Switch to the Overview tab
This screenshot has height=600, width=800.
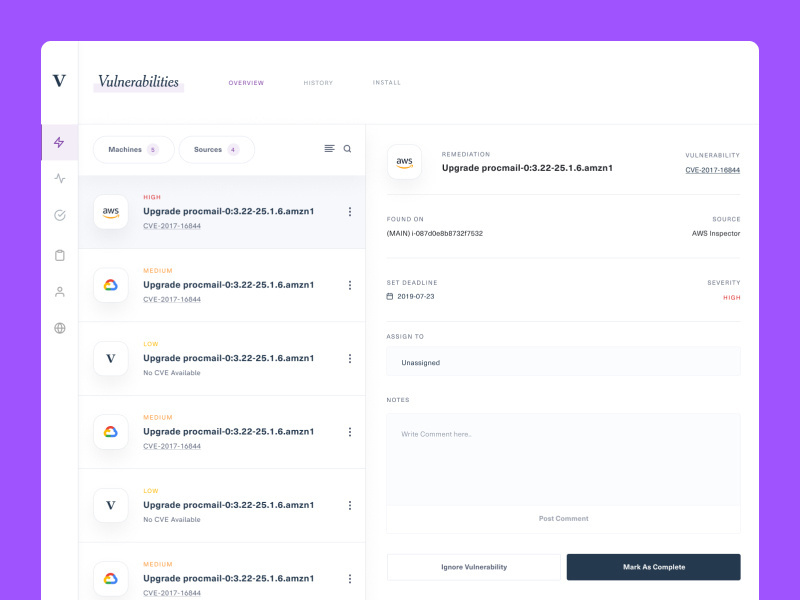pos(246,83)
